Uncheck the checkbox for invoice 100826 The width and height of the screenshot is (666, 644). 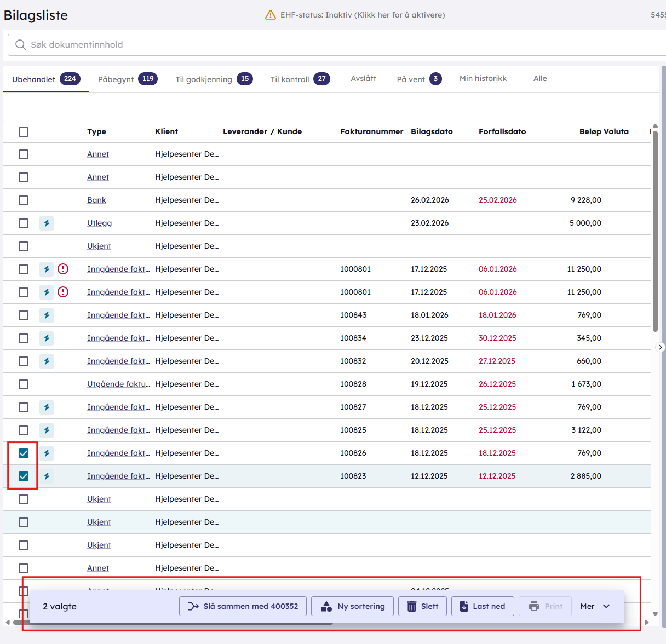point(24,453)
